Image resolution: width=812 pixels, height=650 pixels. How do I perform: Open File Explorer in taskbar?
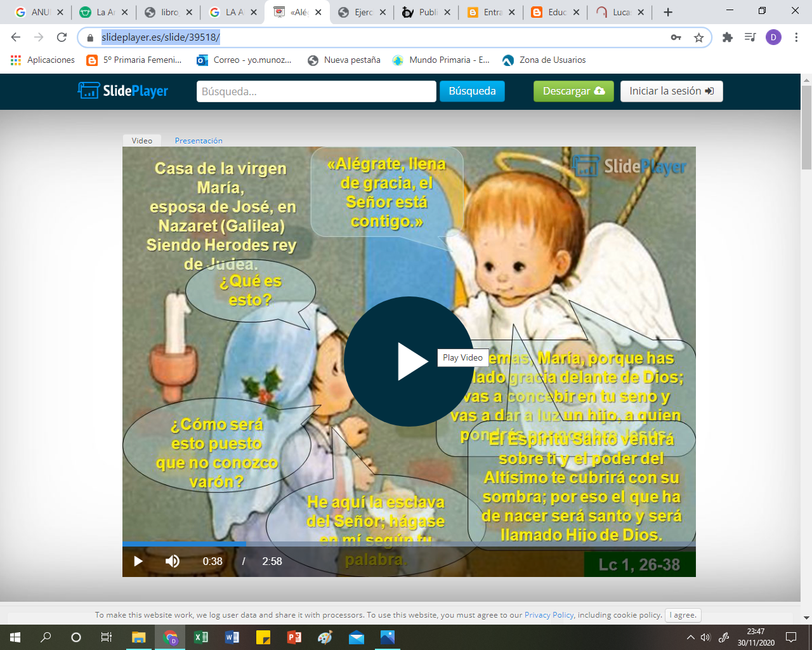click(138, 637)
